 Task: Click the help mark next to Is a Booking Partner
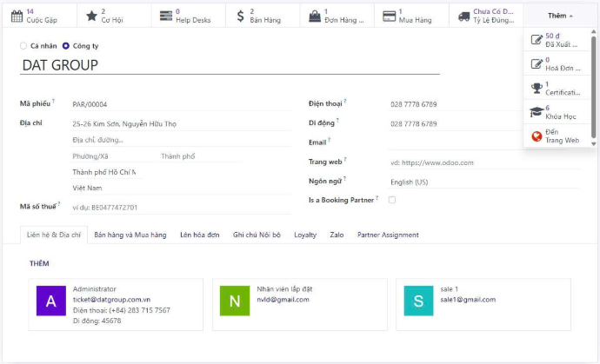pyautogui.click(x=377, y=198)
